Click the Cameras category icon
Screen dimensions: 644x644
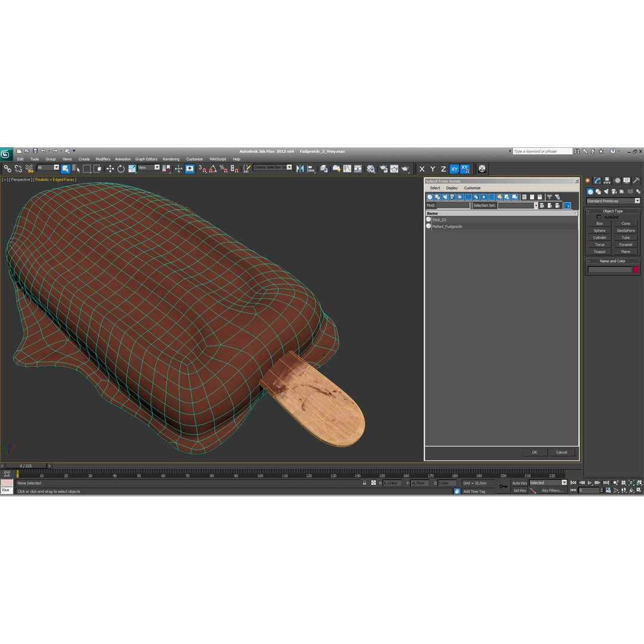click(614, 191)
